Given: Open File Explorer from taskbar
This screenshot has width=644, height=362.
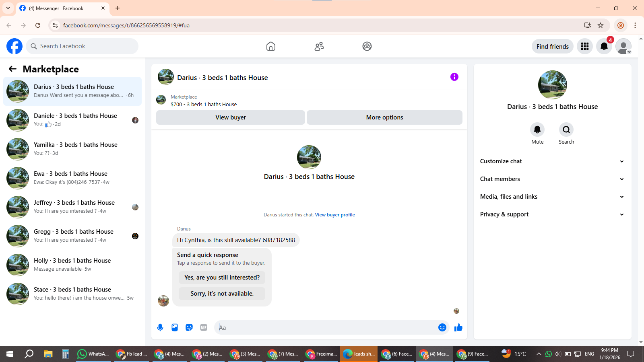Looking at the screenshot, I should (48, 354).
